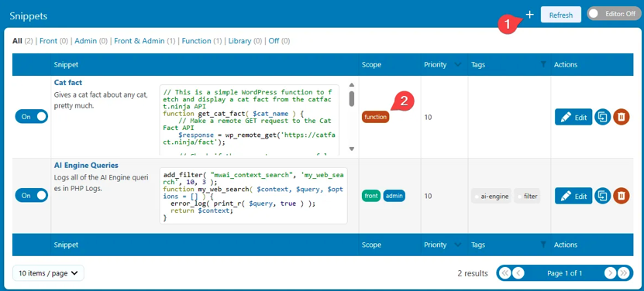Click the admin scope badge
Screen dimensions: 644x291
(394, 196)
